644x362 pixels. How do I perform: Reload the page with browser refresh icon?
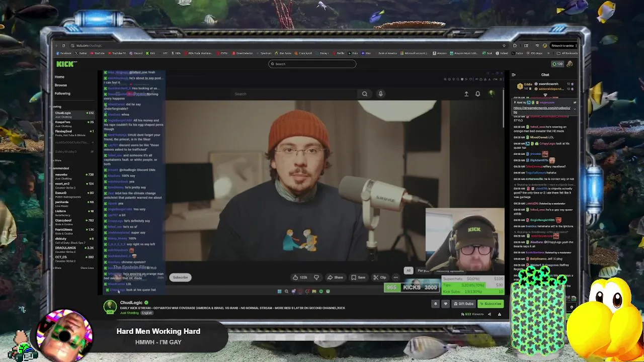tap(63, 46)
